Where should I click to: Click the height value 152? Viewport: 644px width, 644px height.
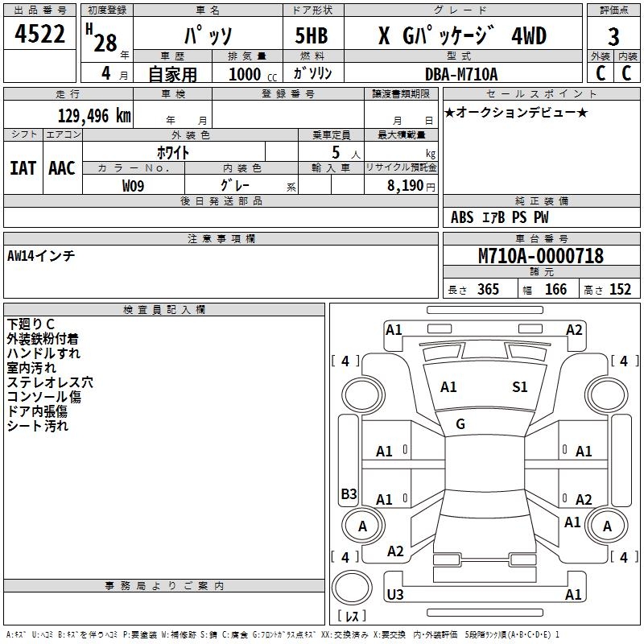[x=620, y=289]
